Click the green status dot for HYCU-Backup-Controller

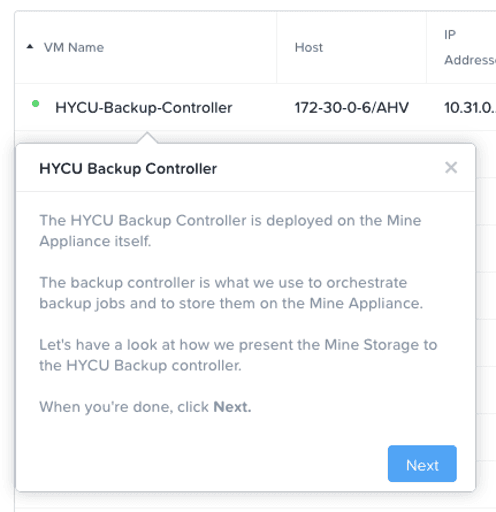pyautogui.click(x=35, y=104)
